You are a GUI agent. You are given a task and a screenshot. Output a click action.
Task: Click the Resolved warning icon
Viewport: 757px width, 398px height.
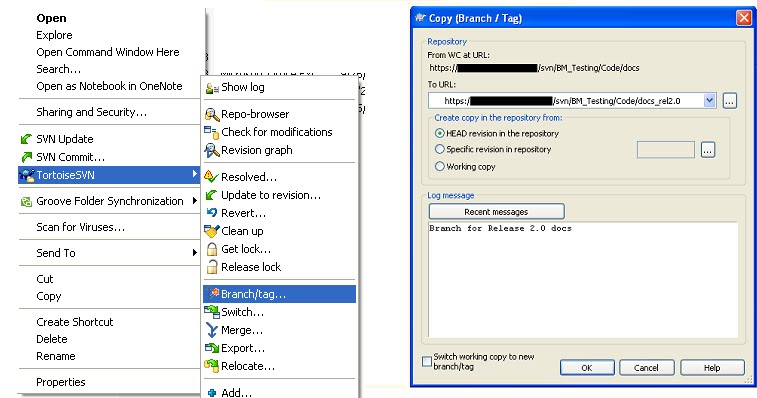tap(211, 177)
